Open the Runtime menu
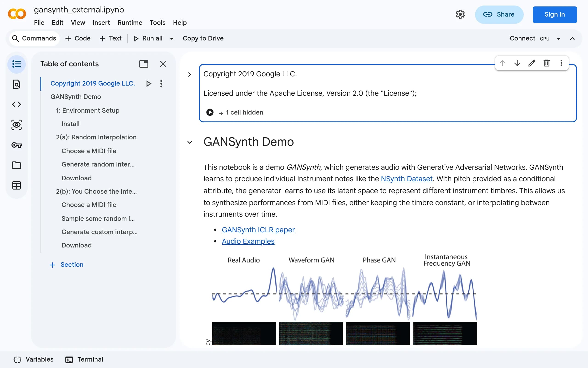This screenshot has width=588, height=368. click(x=130, y=23)
